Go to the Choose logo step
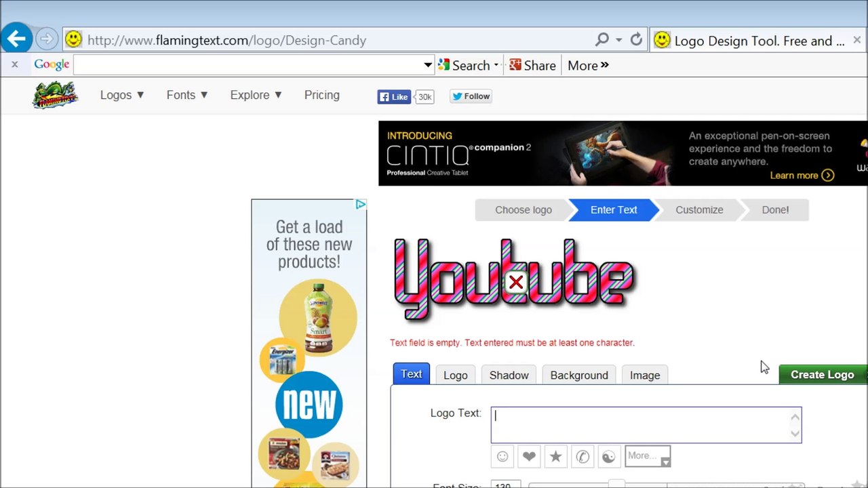Image resolution: width=868 pixels, height=488 pixels. pos(523,210)
